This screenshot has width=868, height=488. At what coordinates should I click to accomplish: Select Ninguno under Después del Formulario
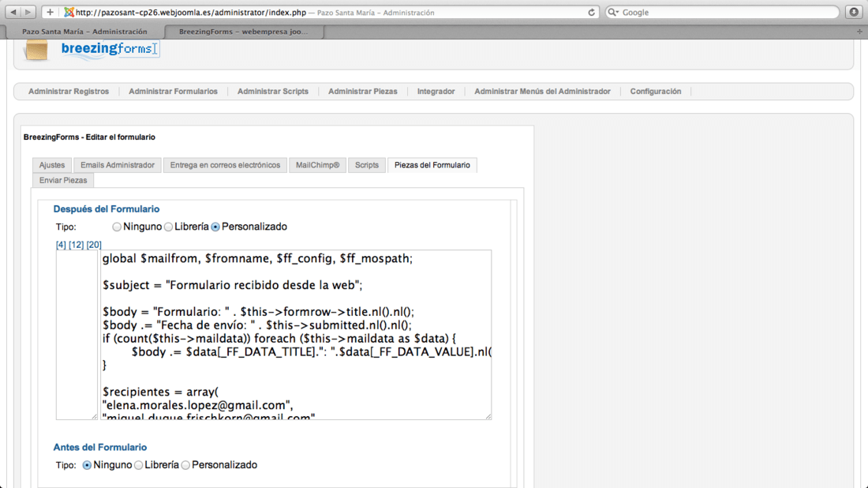[x=117, y=227]
